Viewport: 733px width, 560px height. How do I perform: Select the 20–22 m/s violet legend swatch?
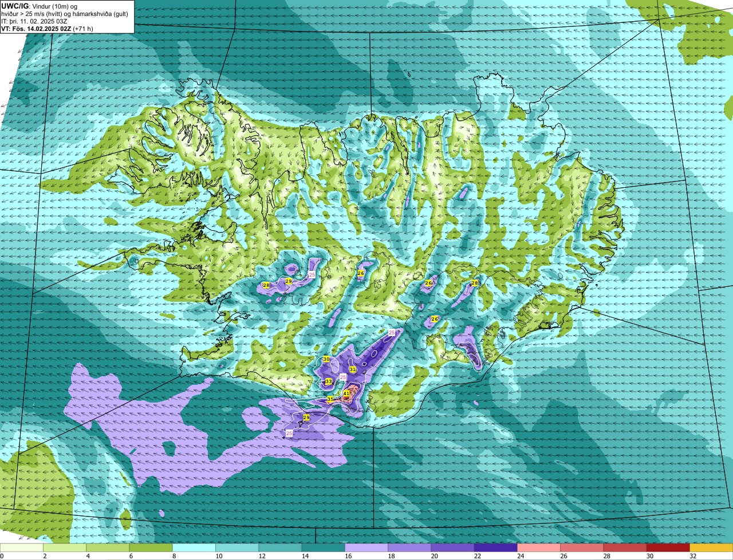pyautogui.click(x=452, y=548)
